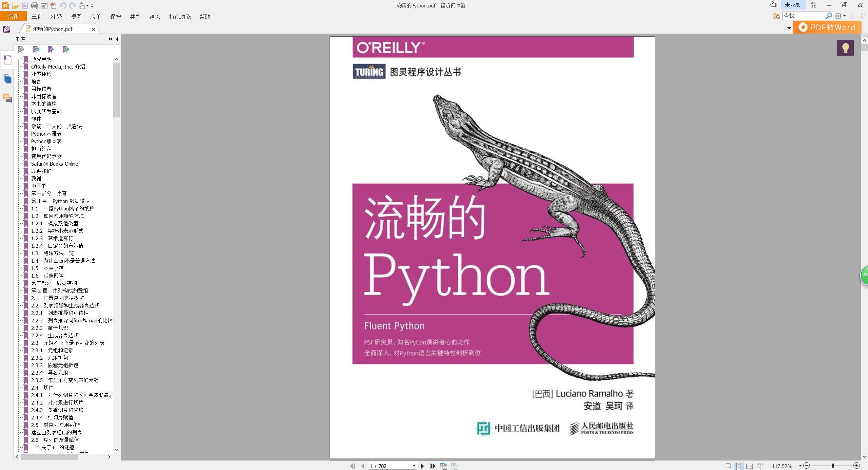Click the Print icon in quick toolbar
The width and height of the screenshot is (868, 470).
34,5
